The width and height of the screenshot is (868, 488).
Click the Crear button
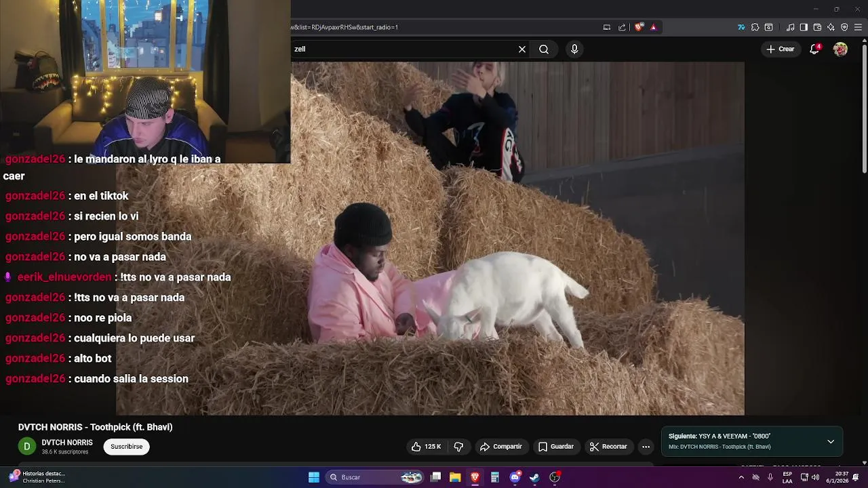point(780,49)
